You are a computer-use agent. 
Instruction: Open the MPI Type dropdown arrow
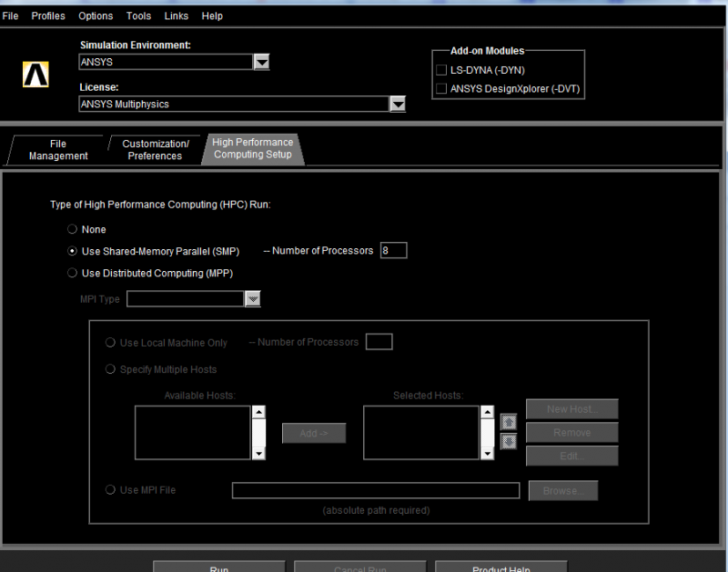[x=253, y=299]
